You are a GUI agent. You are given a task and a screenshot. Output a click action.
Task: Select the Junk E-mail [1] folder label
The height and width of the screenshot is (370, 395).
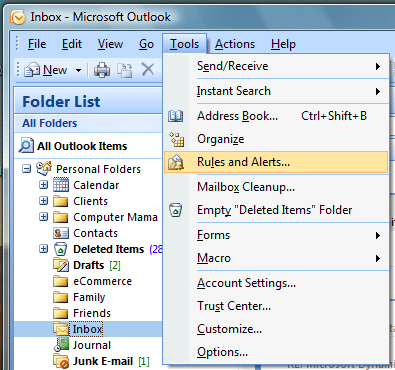click(111, 361)
